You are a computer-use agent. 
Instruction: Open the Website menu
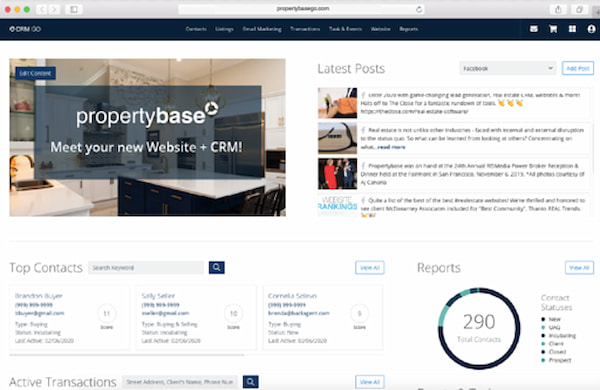coord(380,29)
